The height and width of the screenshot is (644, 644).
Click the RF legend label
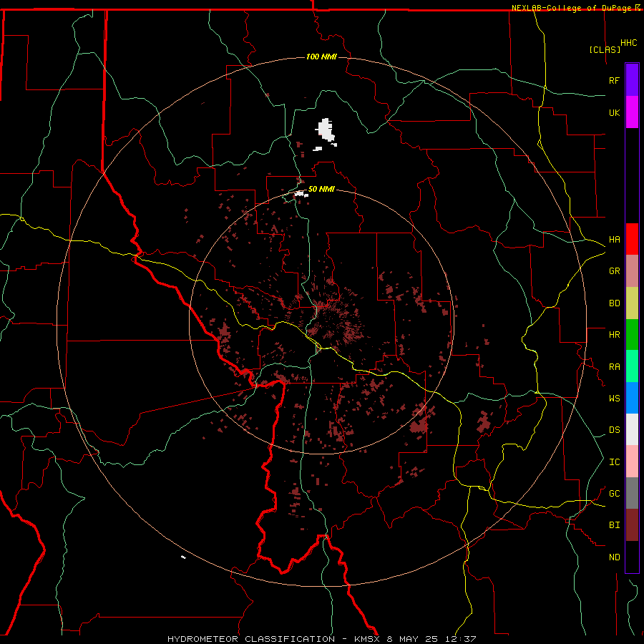click(x=614, y=80)
